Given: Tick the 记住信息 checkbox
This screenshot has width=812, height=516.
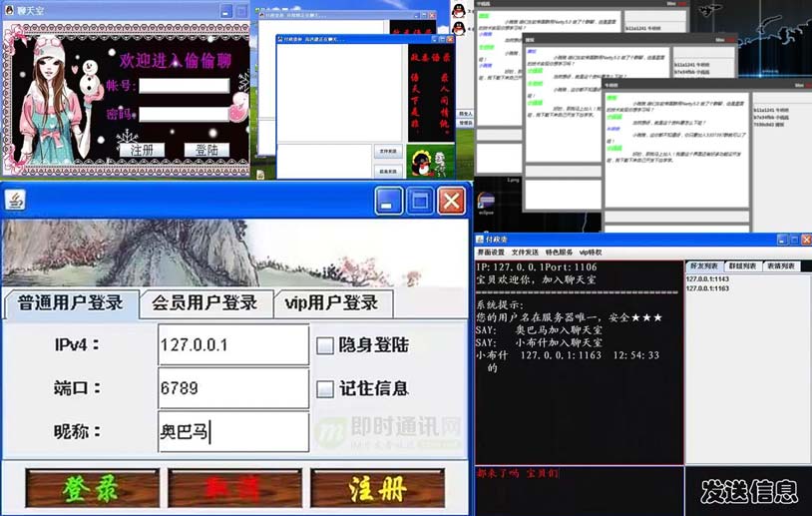Looking at the screenshot, I should coord(324,389).
